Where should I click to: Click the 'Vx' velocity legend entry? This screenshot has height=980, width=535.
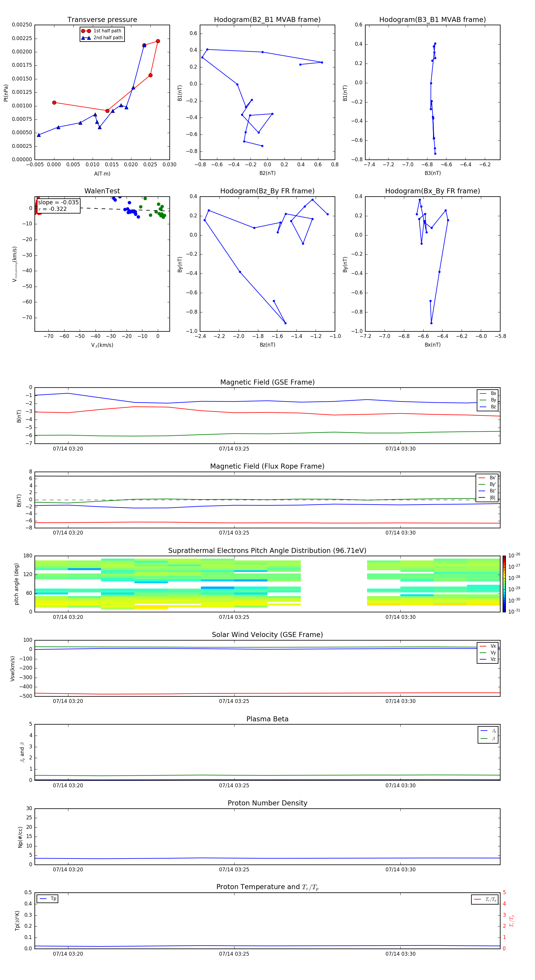click(488, 646)
